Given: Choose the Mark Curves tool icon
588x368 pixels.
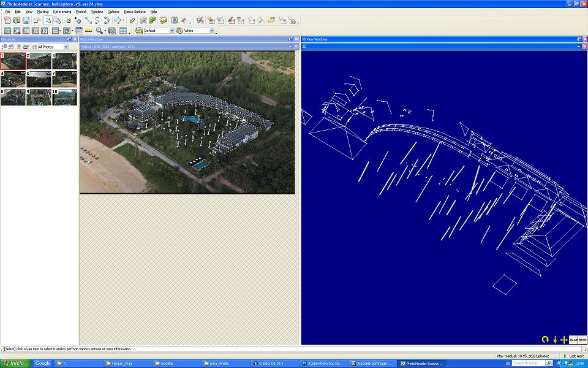Looking at the screenshot, I should pyautogui.click(x=97, y=20).
